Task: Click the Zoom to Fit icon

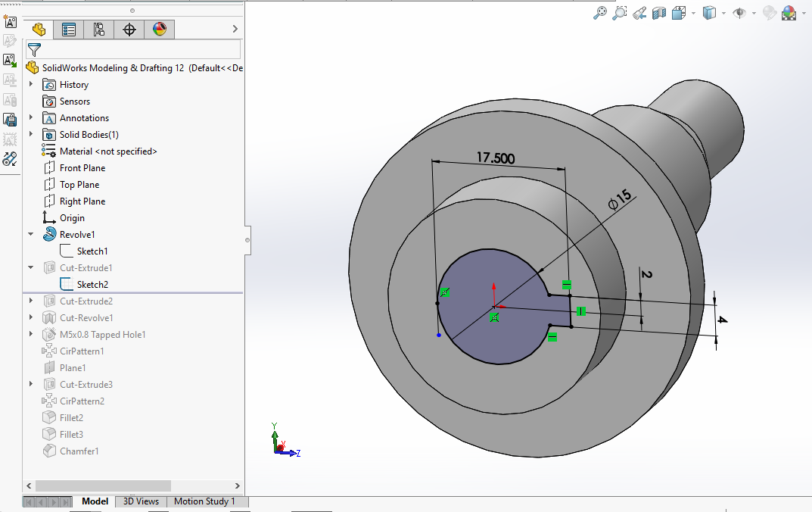Action: 599,13
